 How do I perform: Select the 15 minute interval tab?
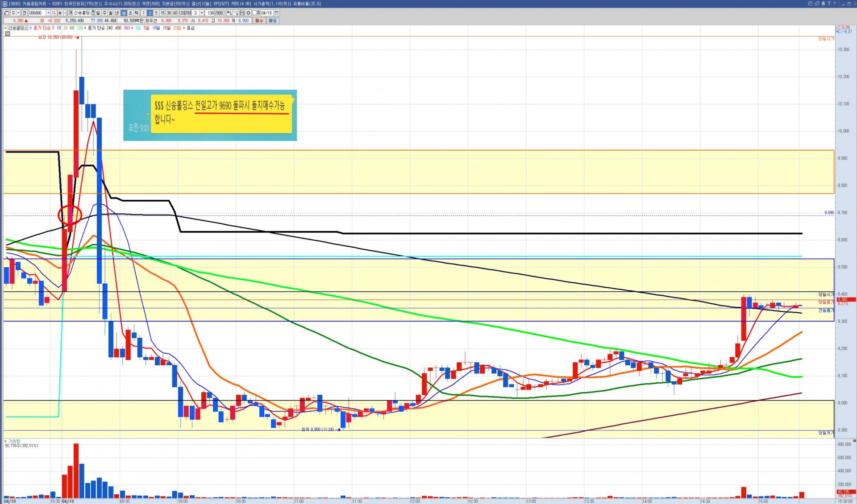[x=162, y=13]
